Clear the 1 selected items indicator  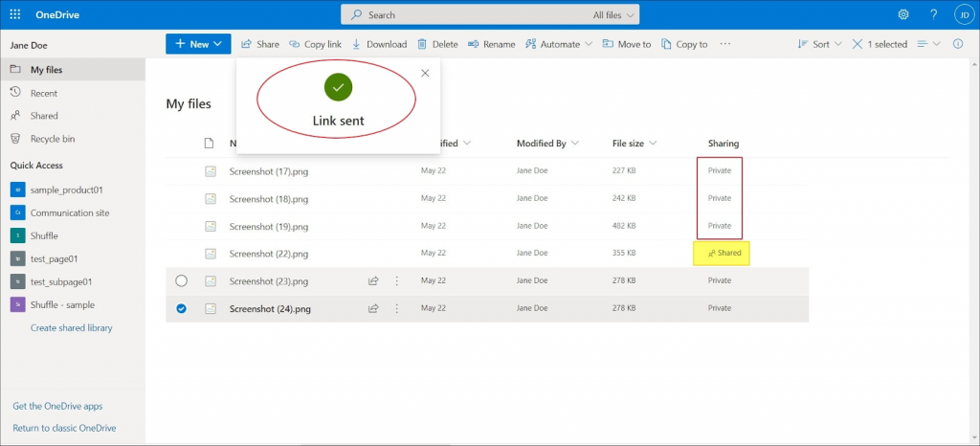[857, 44]
